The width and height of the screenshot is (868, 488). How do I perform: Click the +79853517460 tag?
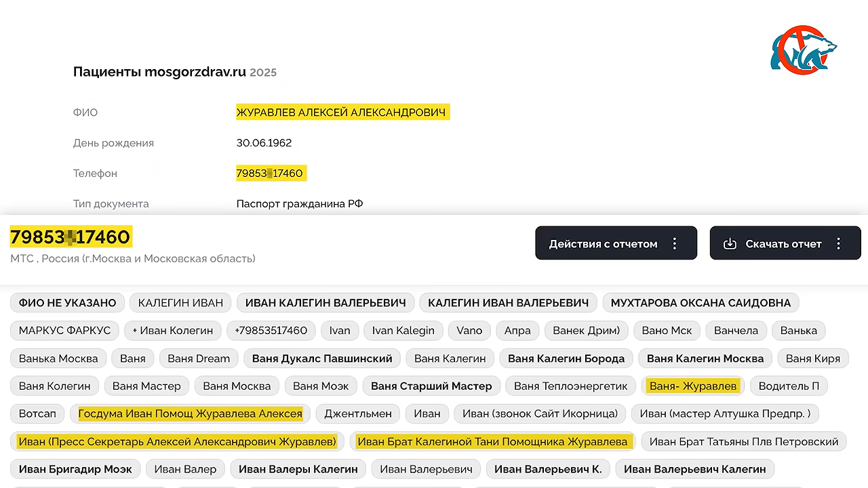[x=271, y=331]
